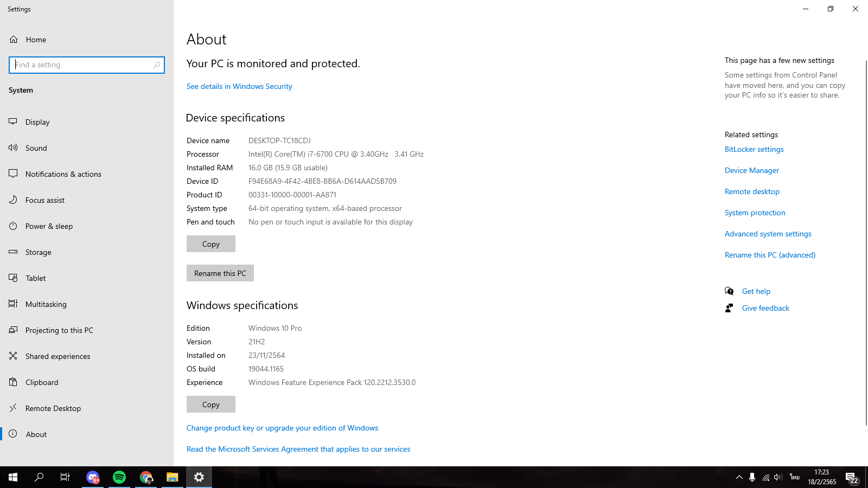The width and height of the screenshot is (868, 488).
Task: Click the Notifications & actions icon
Action: [x=13, y=174]
